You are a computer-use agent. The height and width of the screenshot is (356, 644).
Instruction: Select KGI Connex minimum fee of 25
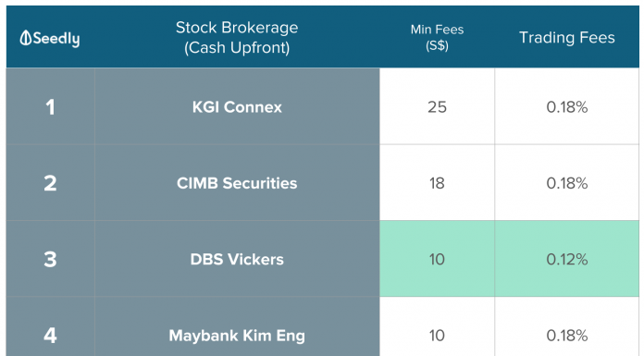(437, 106)
